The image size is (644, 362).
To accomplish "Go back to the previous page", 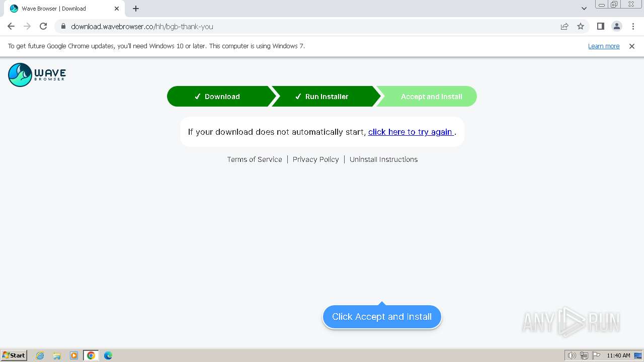I will point(11,26).
